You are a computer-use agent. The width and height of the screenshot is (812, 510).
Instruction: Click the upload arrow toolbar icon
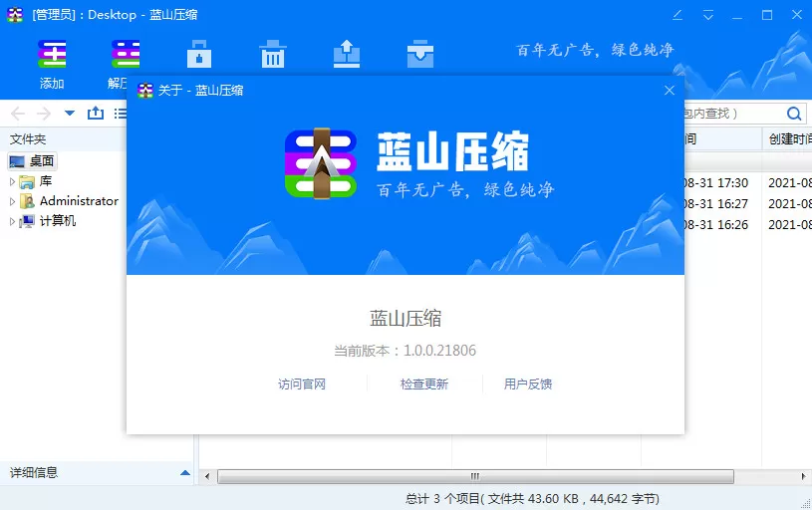[347, 54]
